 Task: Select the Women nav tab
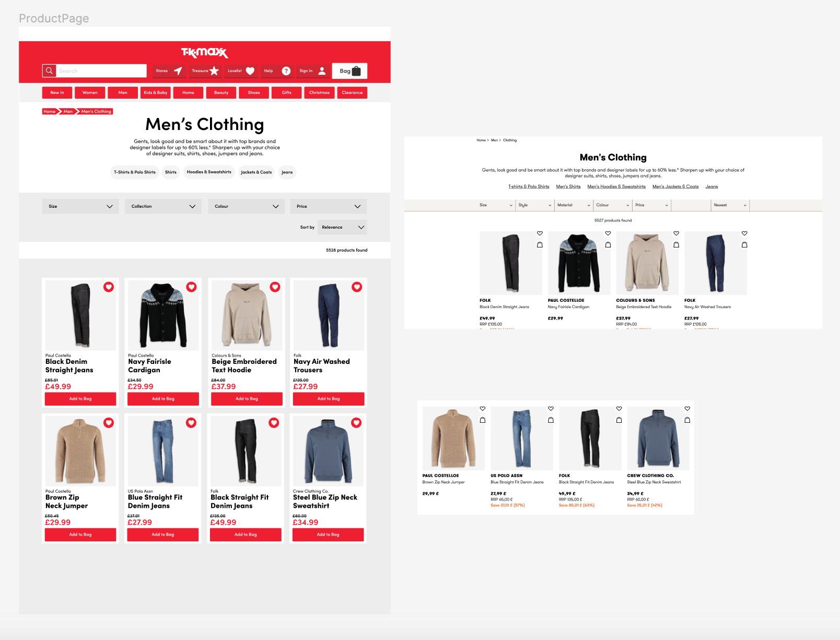point(90,92)
